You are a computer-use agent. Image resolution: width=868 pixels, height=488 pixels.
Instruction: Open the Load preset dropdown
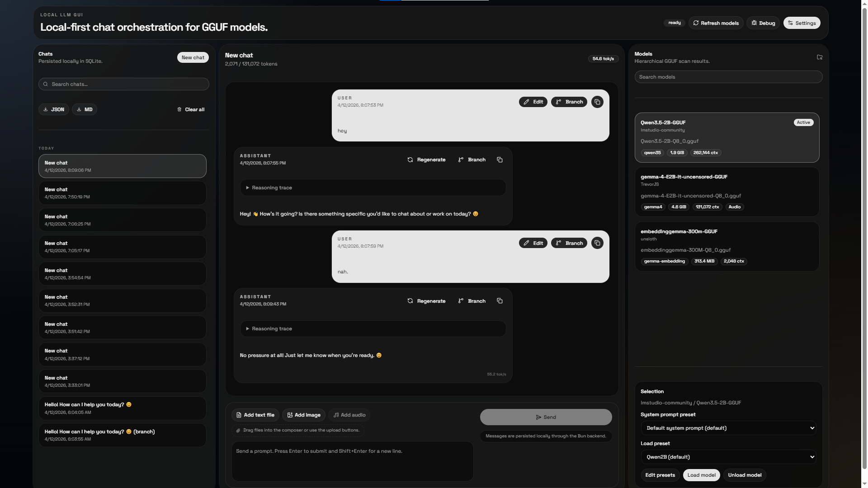728,457
